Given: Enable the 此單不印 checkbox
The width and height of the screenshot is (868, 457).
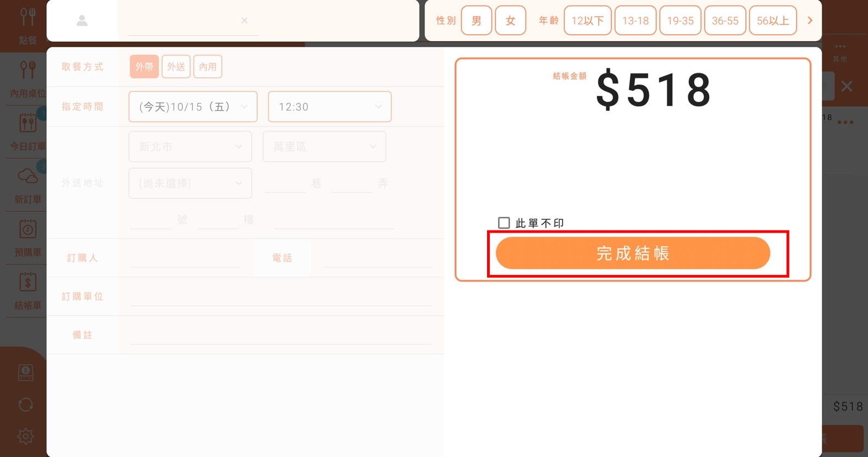Looking at the screenshot, I should (x=504, y=223).
